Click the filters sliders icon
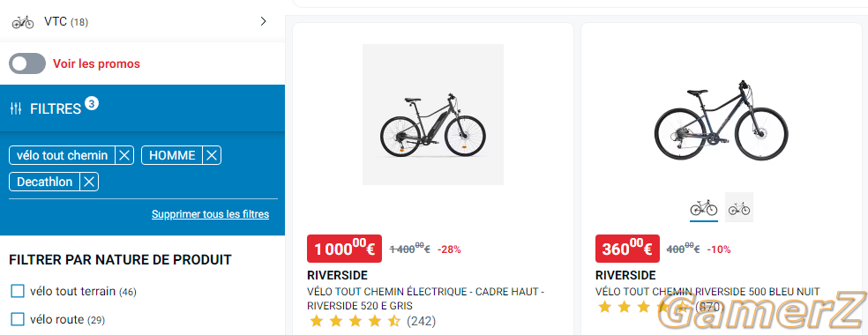The height and width of the screenshot is (335, 868). coord(16,109)
